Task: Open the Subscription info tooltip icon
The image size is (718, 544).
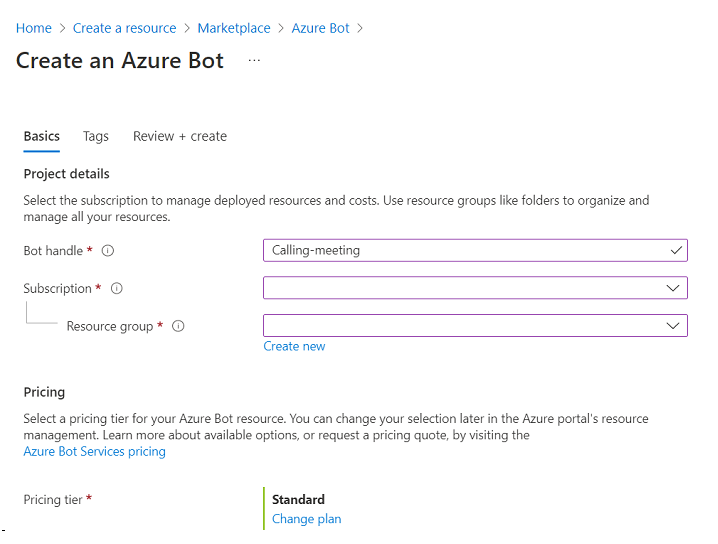Action: pos(117,288)
